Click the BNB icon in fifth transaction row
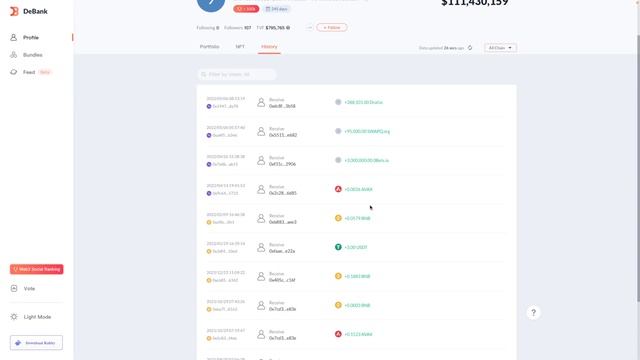 click(338, 218)
